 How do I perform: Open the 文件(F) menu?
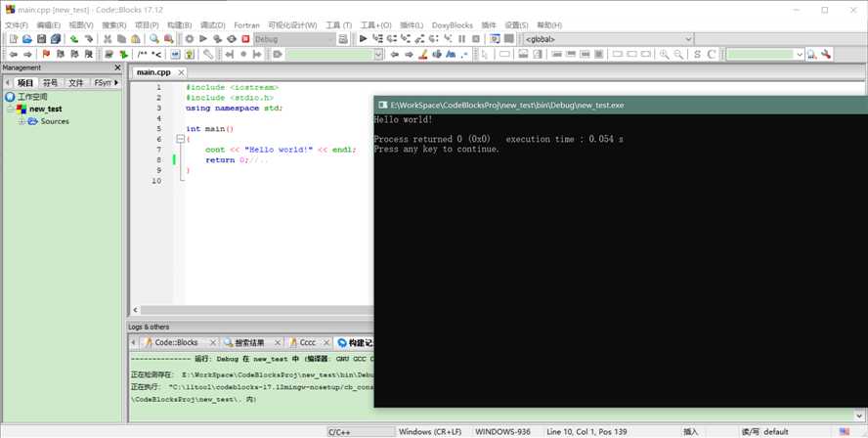(17, 24)
